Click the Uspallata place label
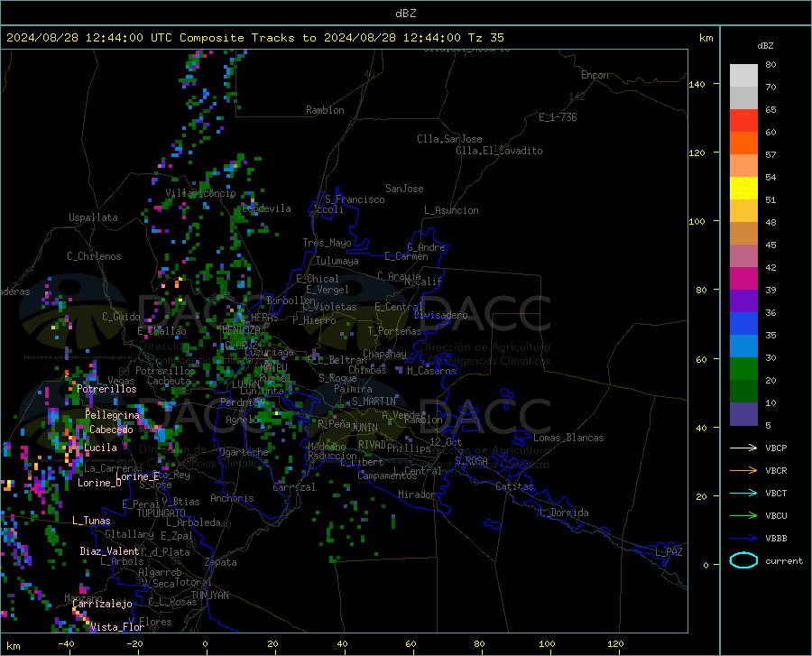Viewport: 812px width, 656px height. point(93,217)
